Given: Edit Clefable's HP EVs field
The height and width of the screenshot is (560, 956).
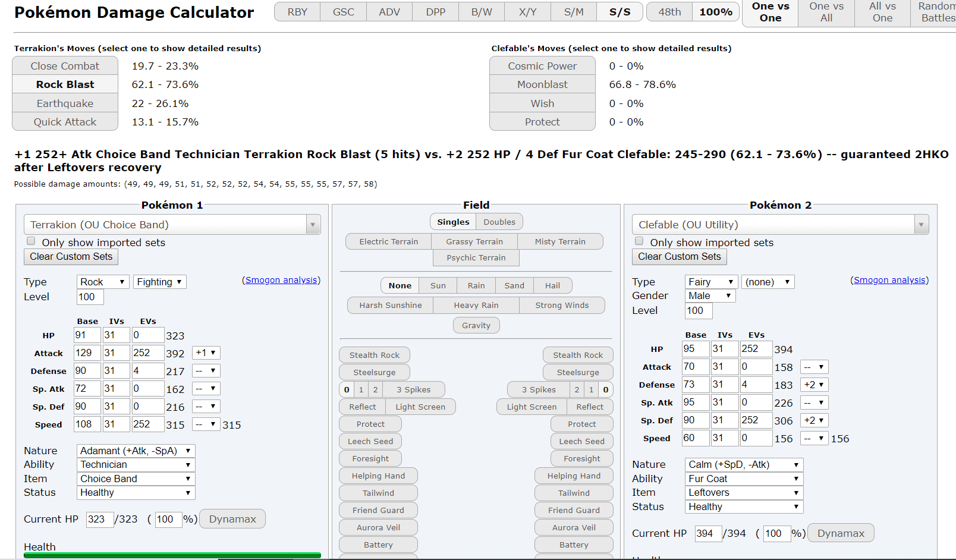Looking at the screenshot, I should [756, 349].
